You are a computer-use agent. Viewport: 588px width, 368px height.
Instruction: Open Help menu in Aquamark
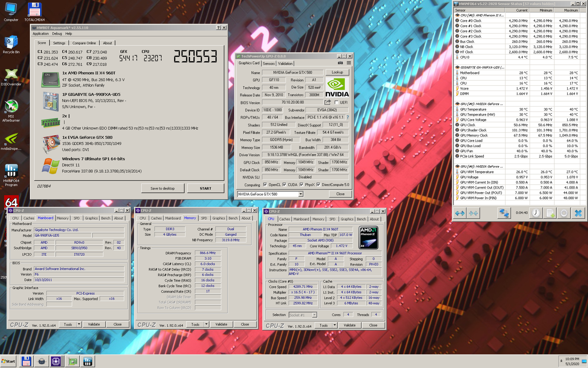tap(69, 34)
